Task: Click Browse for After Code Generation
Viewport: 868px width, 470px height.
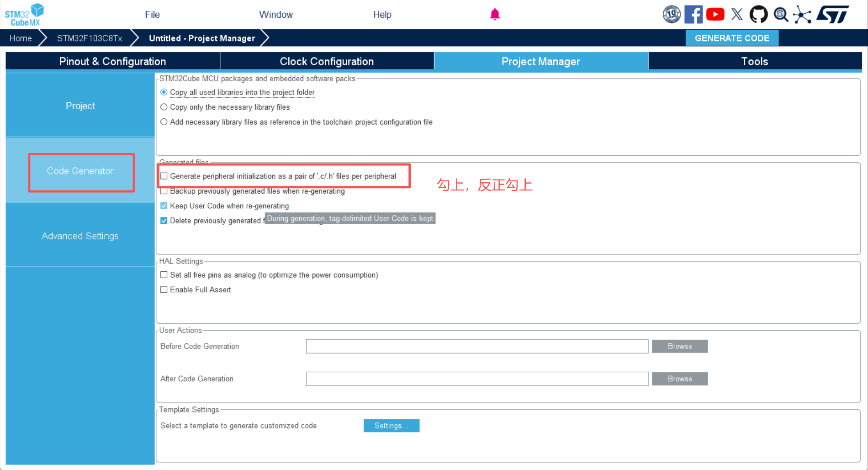Action: [680, 379]
